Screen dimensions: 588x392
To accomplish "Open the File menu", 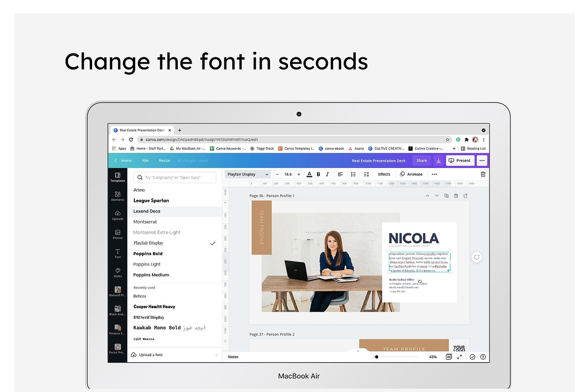I will pos(145,161).
